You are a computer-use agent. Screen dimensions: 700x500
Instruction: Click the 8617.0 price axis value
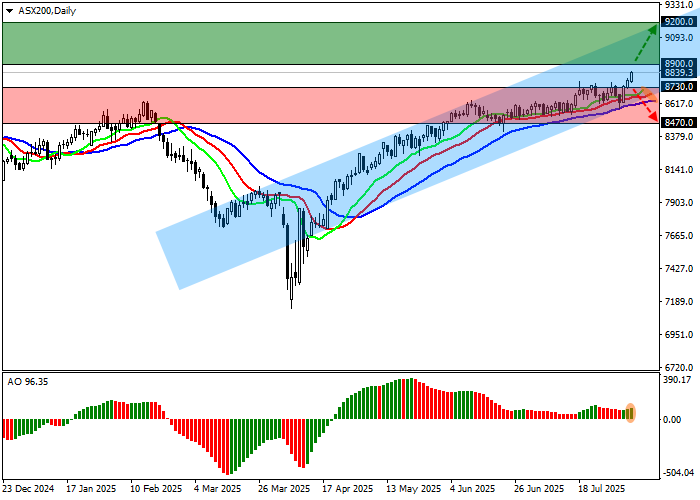(x=679, y=104)
